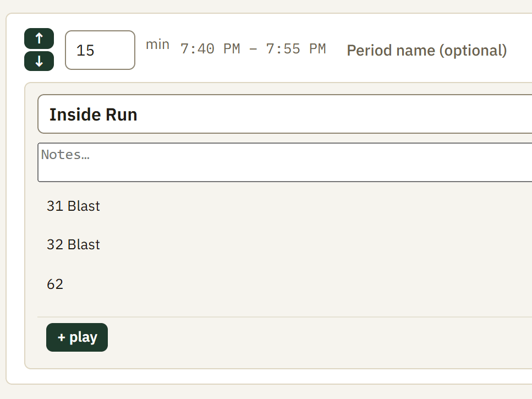This screenshot has height=399, width=532.
Task: Click the 7:40 PM – 7:55 PM time range
Action: pos(253,49)
